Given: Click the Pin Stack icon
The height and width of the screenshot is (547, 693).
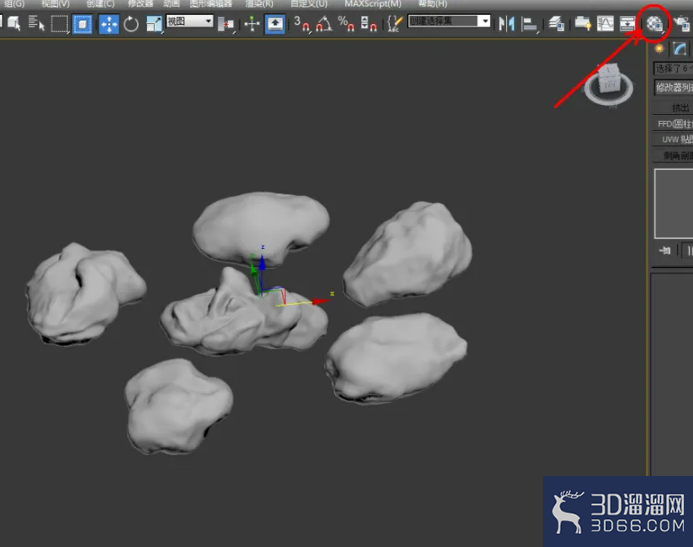Looking at the screenshot, I should coord(665,251).
